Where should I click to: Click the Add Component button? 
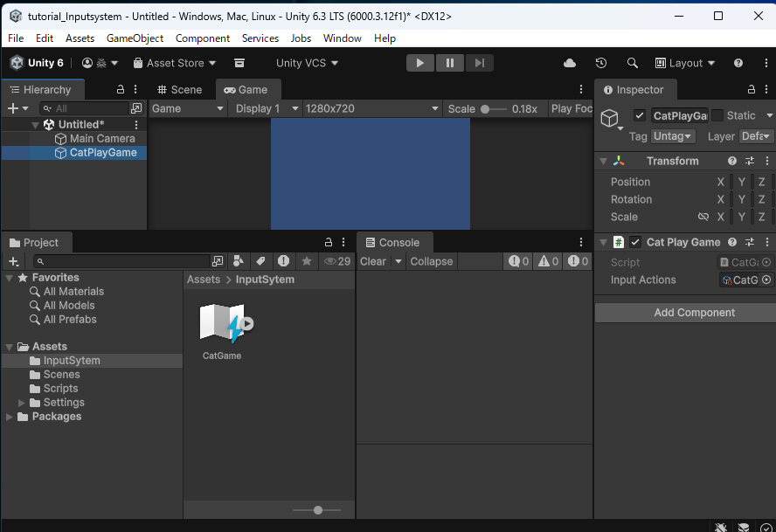tap(694, 313)
